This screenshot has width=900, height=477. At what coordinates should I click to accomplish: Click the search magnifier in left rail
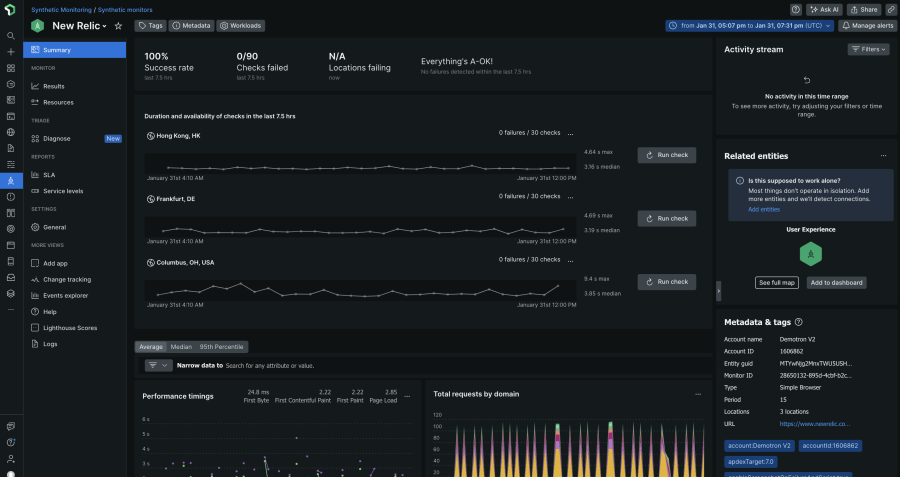(10, 35)
